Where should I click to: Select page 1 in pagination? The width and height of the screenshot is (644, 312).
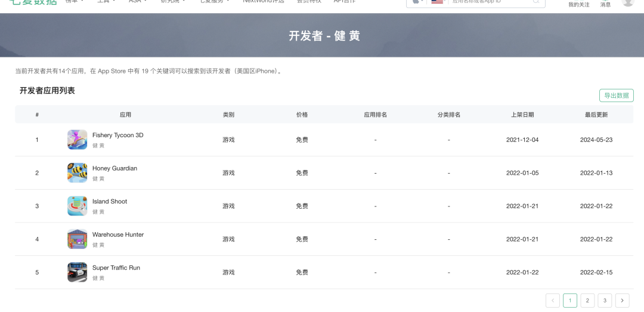click(x=570, y=301)
